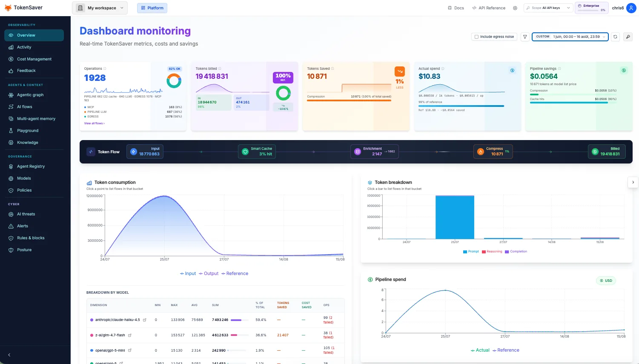Refresh the dashboard data
Image resolution: width=639 pixels, height=364 pixels.
click(x=615, y=37)
